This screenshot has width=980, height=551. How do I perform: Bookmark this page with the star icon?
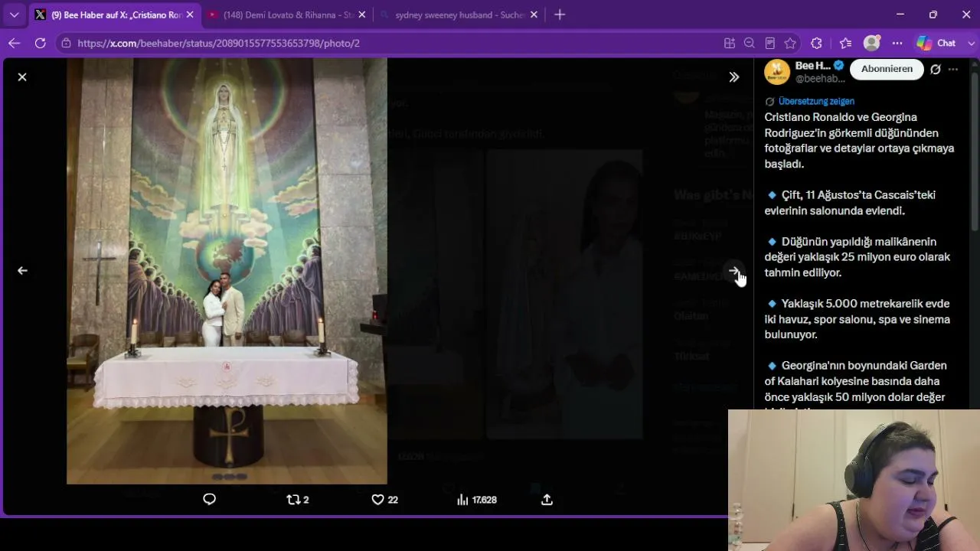coord(790,43)
